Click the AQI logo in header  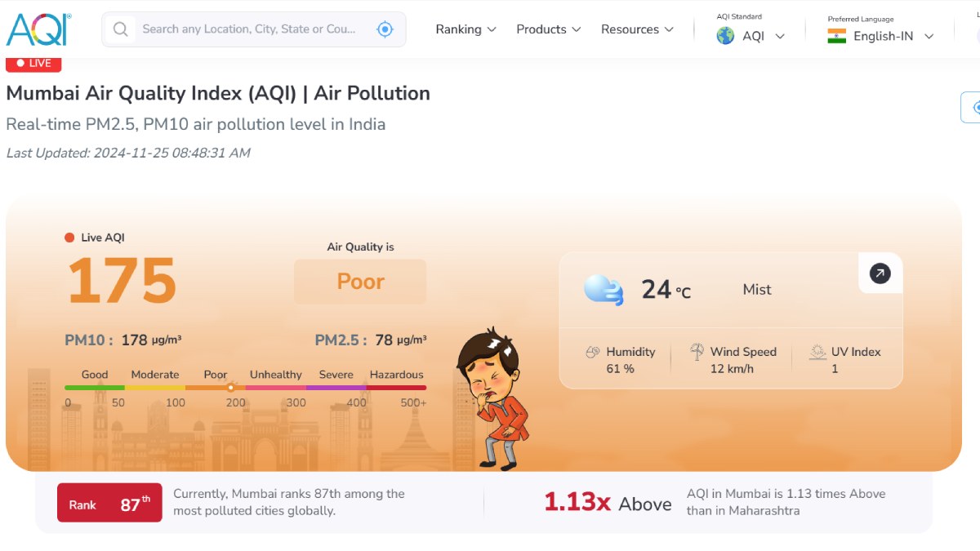click(x=38, y=29)
